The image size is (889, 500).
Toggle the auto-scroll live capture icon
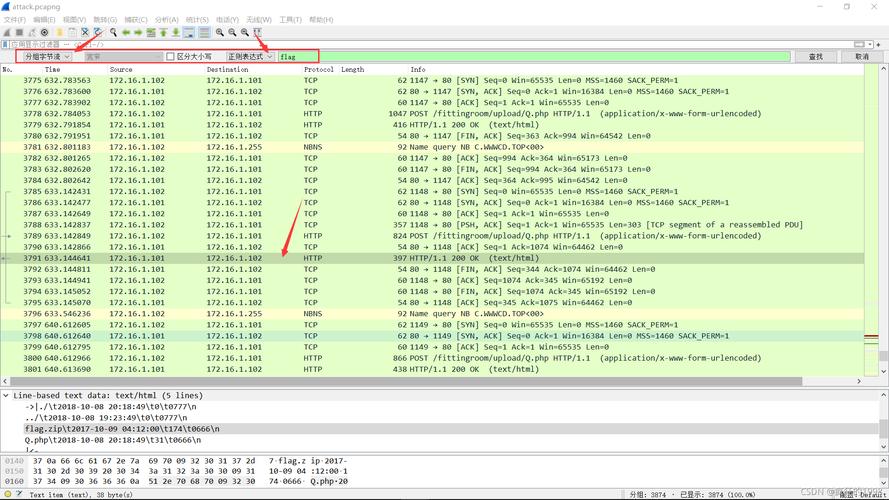[x=188, y=32]
